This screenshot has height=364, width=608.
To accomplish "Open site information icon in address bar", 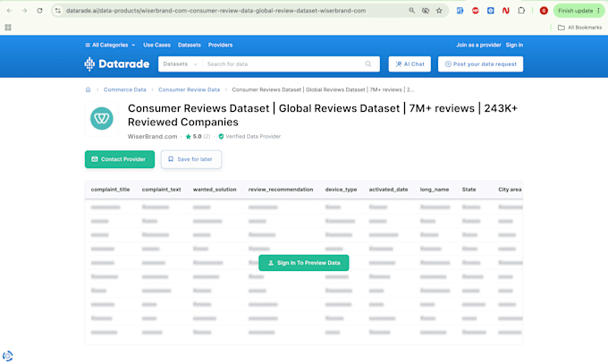I will pyautogui.click(x=58, y=11).
